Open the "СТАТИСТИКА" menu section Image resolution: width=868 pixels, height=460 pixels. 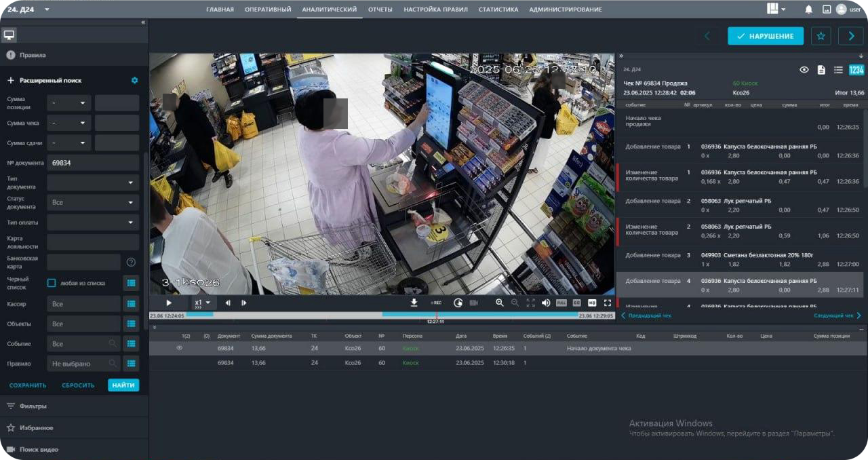pyautogui.click(x=498, y=9)
